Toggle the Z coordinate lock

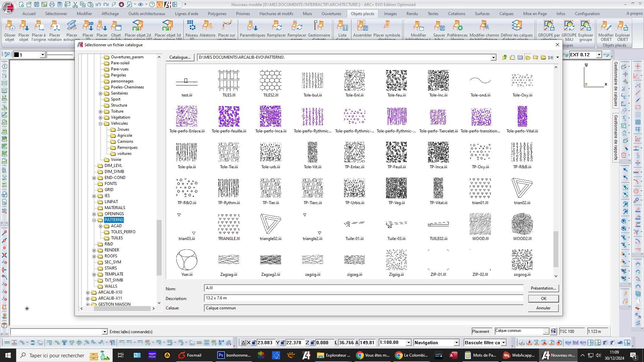click(x=312, y=343)
